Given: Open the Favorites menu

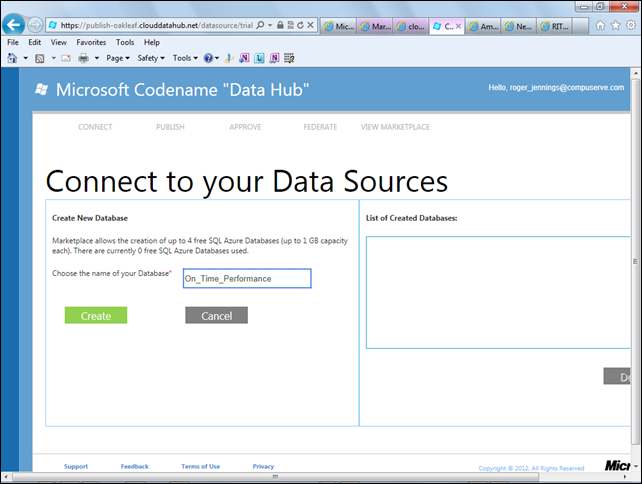Looking at the screenshot, I should 91,43.
